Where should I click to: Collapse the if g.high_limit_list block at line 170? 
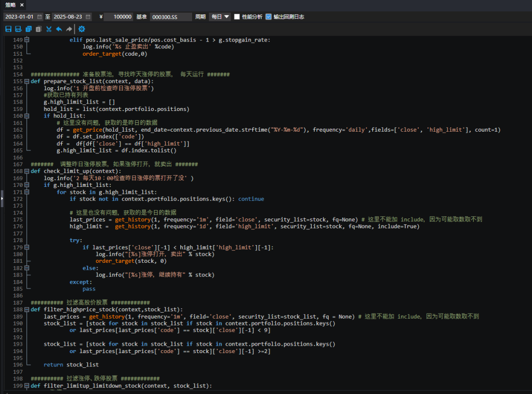[27, 185]
